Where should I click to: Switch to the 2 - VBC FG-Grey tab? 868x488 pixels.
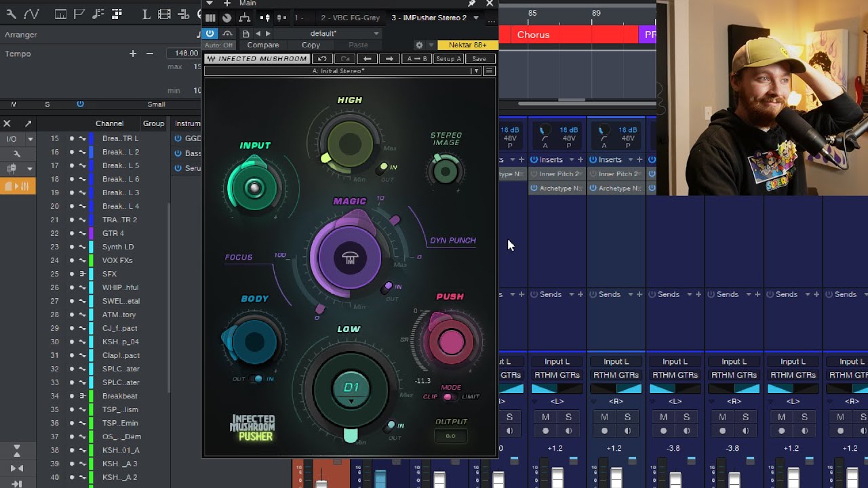pyautogui.click(x=349, y=18)
